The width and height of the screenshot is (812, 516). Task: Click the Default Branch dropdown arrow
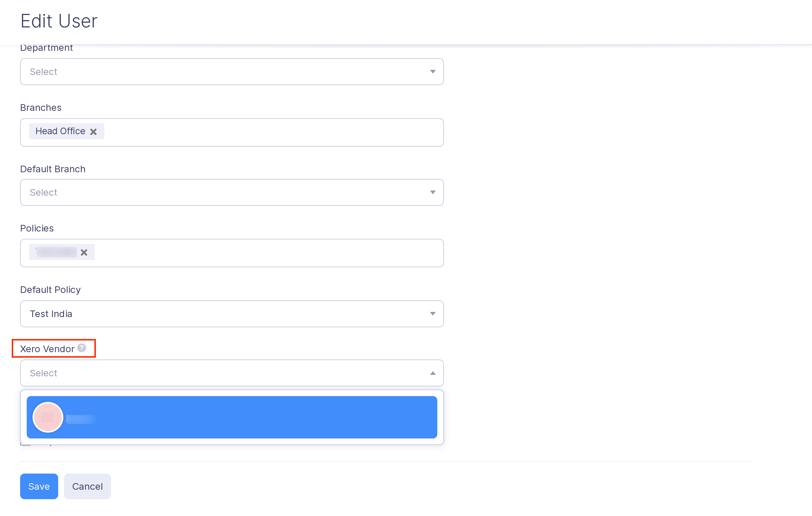433,192
